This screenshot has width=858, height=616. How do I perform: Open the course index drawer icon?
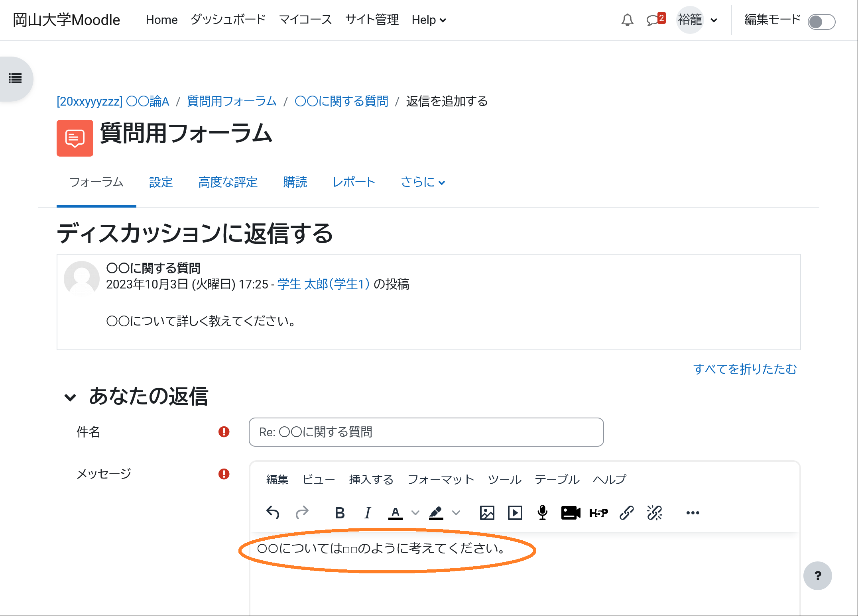[x=15, y=78]
